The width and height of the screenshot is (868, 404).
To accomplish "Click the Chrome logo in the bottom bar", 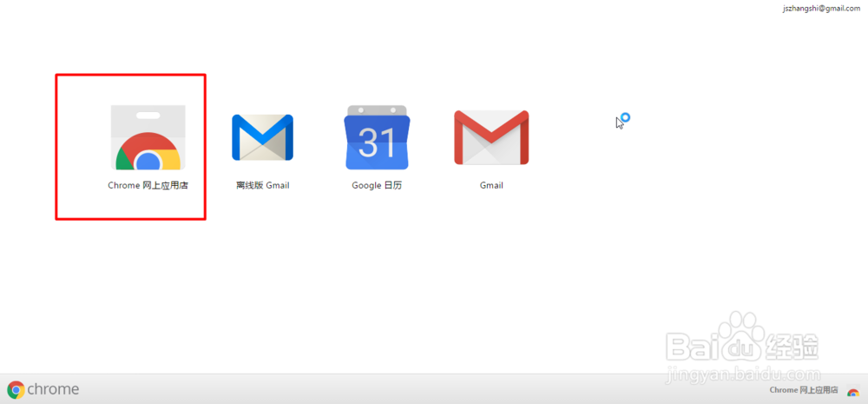I will pyautogui.click(x=16, y=390).
